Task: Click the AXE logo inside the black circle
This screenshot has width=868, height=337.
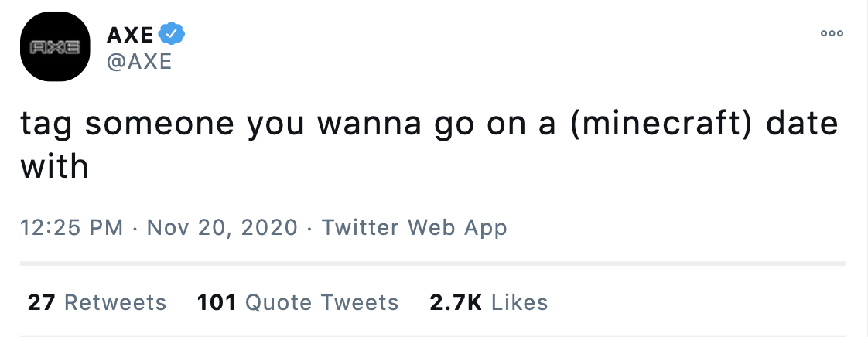Action: pos(55,47)
